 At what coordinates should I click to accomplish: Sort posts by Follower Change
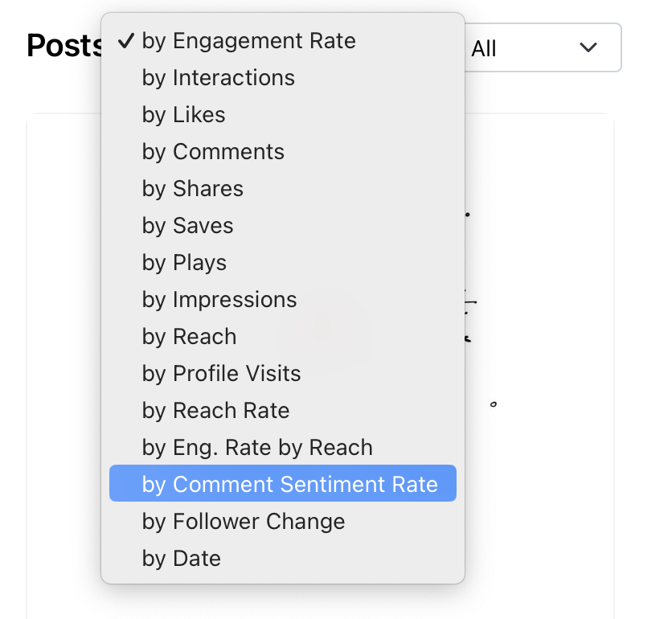click(x=243, y=522)
